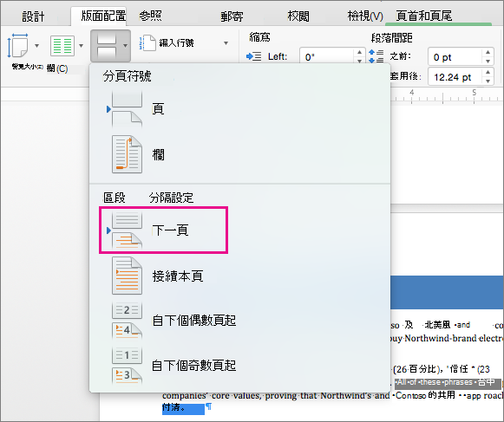Click the even page section break icon
504x422 pixels.
(127, 321)
